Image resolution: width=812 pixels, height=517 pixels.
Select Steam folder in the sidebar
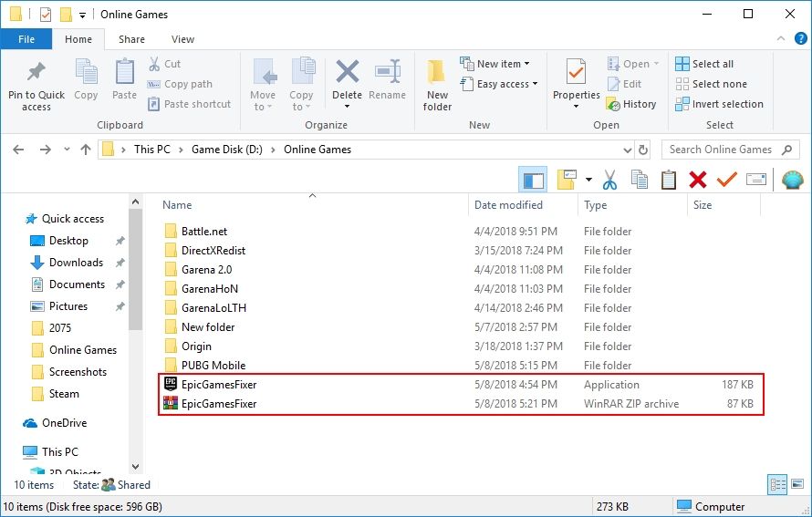point(64,394)
